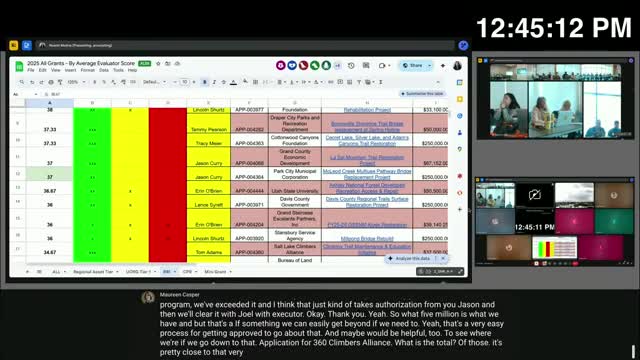Open the comments panel icon
This screenshot has width=640, height=360.
(x=366, y=65)
